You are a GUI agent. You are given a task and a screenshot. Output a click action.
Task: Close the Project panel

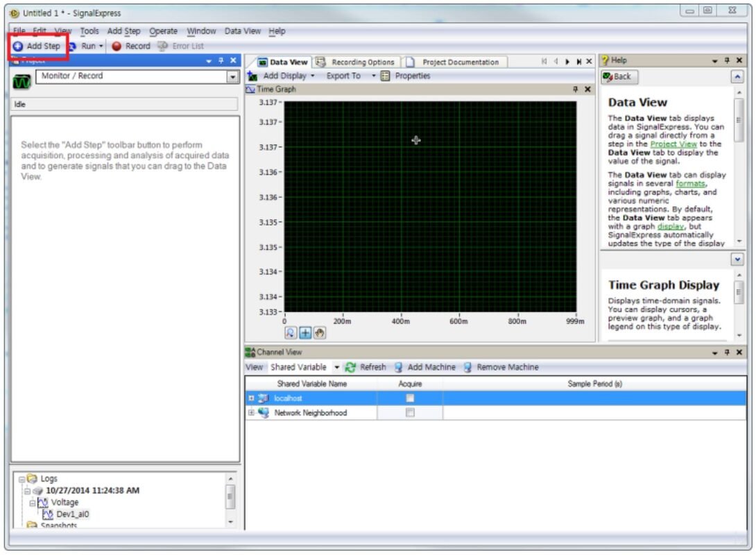click(x=233, y=61)
